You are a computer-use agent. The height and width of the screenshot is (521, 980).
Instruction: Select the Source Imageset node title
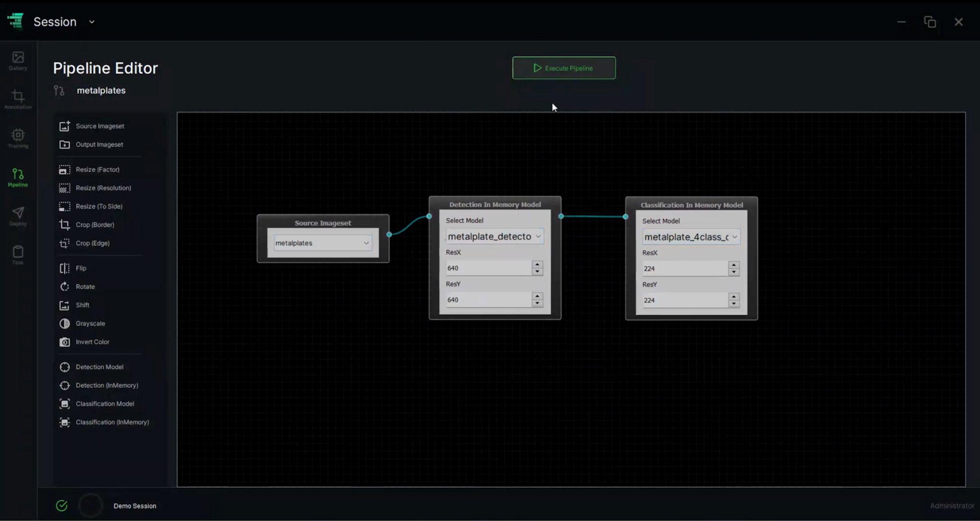[323, 223]
